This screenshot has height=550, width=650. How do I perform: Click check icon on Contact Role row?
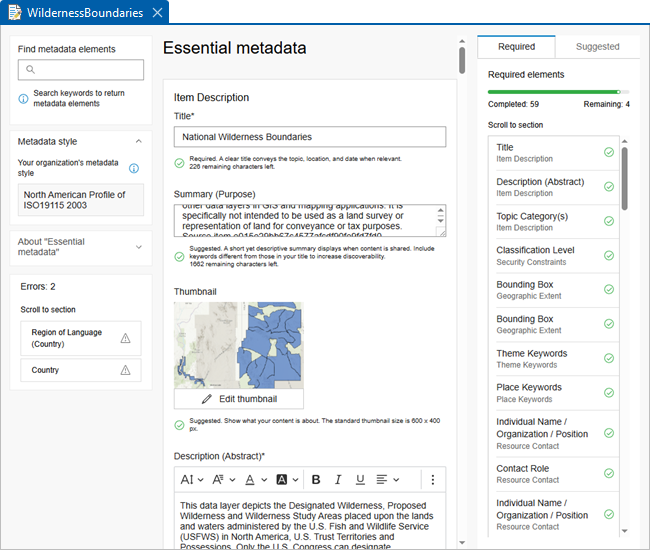(609, 473)
